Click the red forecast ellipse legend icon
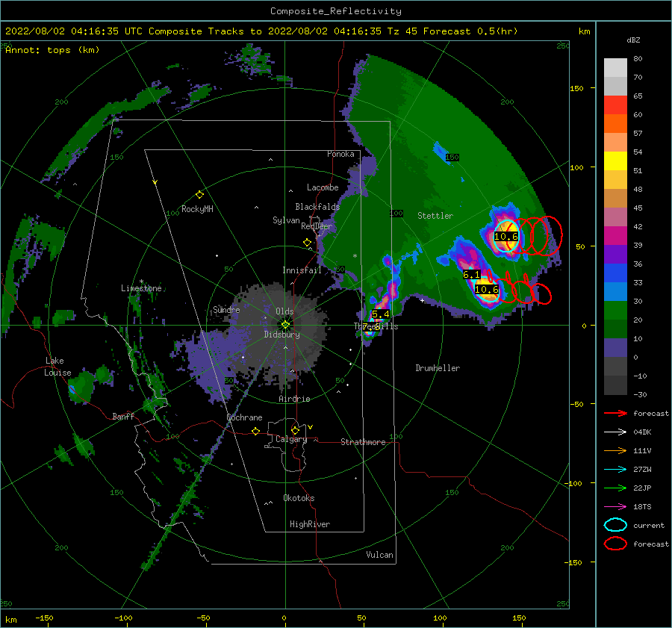672x628 pixels. click(x=615, y=544)
